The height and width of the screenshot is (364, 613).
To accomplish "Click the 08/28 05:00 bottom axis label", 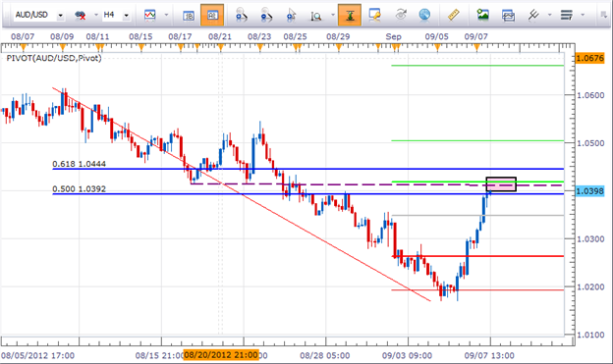I will pyautogui.click(x=325, y=356).
